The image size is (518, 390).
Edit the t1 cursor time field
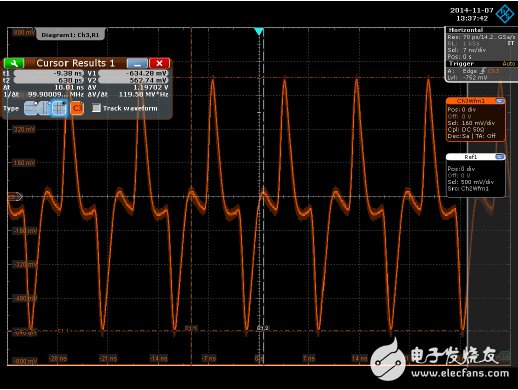[49, 73]
